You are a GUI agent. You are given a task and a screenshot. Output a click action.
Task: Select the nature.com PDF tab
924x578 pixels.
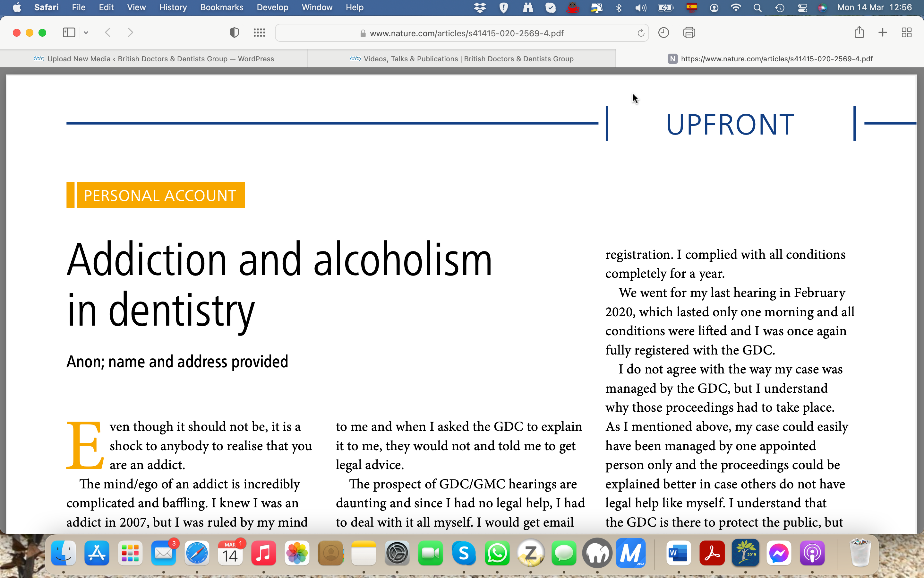[770, 59]
